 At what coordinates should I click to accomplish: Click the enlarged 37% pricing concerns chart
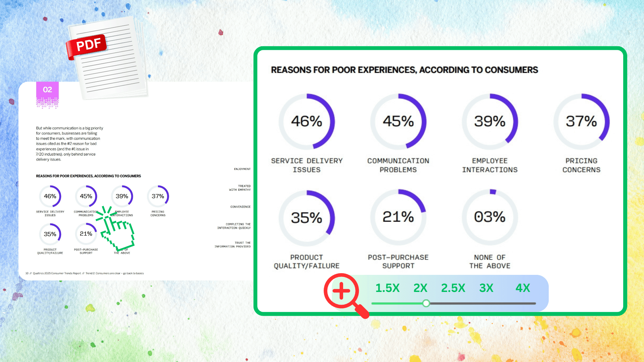pyautogui.click(x=581, y=121)
